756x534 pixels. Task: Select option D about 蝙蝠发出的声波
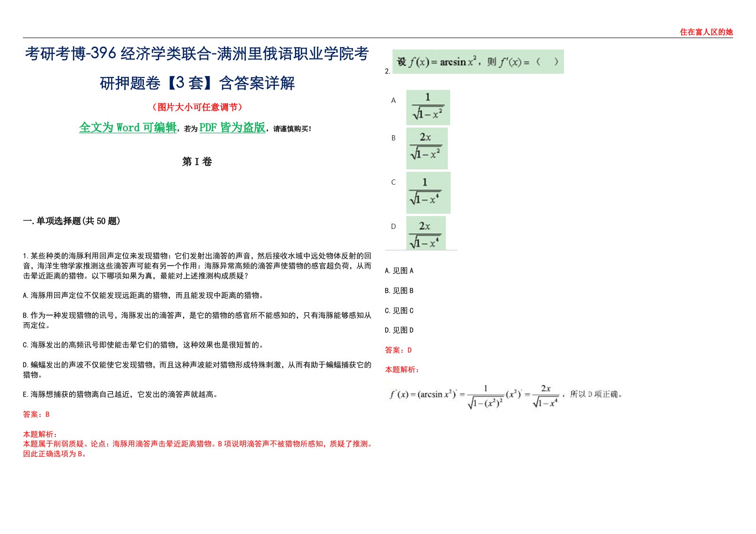coord(197,370)
